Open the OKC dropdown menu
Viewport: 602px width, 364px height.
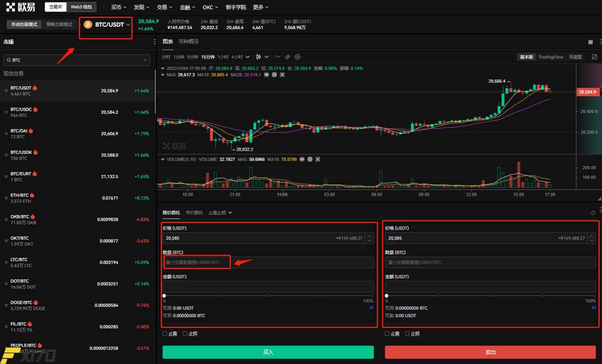pyautogui.click(x=211, y=7)
